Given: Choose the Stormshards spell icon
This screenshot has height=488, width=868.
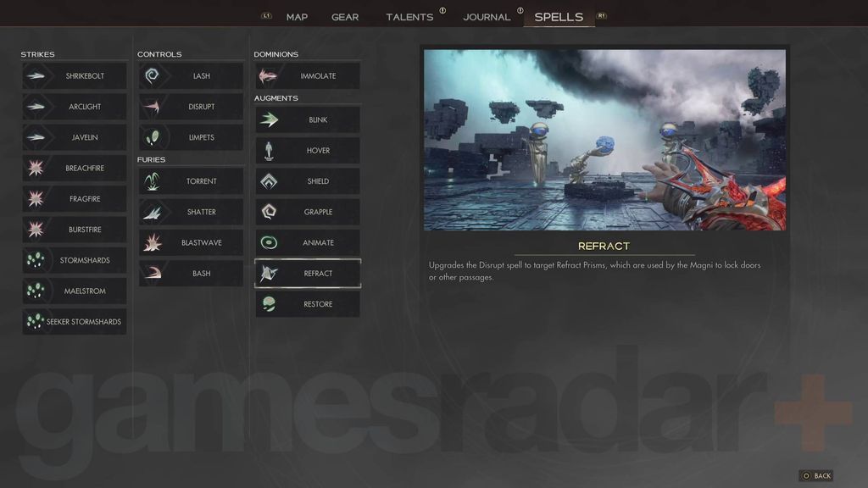Looking at the screenshot, I should pyautogui.click(x=36, y=260).
